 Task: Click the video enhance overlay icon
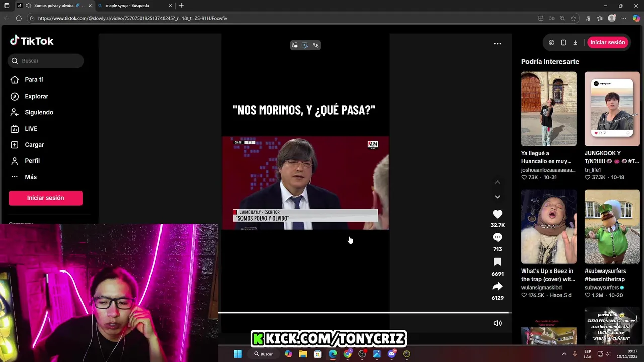pos(305,45)
